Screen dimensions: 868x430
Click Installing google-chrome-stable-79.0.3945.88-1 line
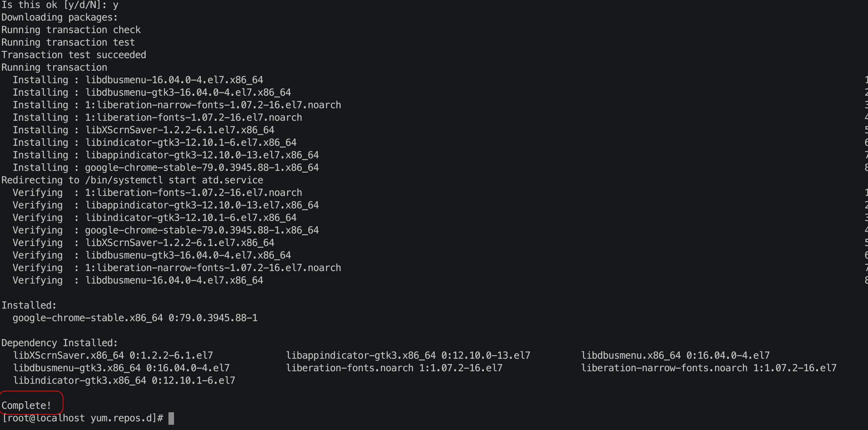pyautogui.click(x=166, y=168)
